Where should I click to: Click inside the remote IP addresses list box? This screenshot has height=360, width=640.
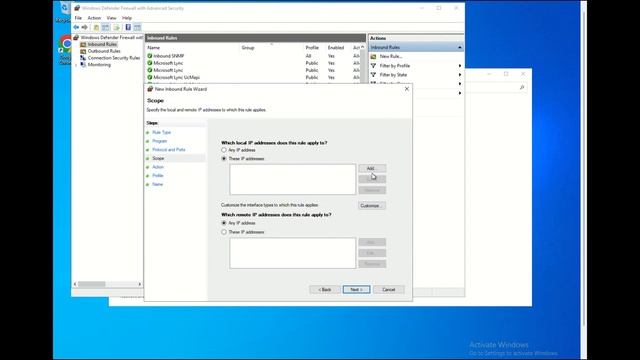(x=292, y=253)
